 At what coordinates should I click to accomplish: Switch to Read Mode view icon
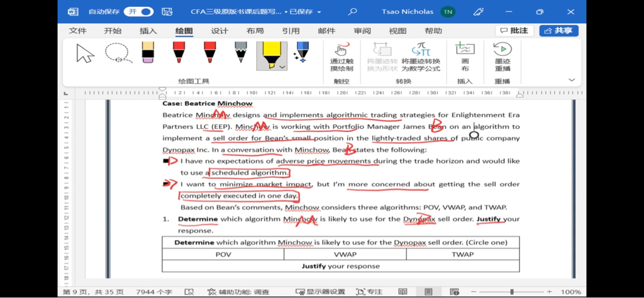click(x=402, y=292)
